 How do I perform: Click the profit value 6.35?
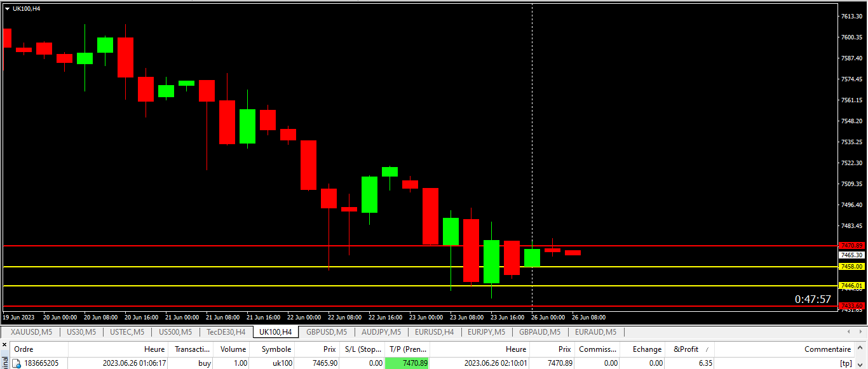tap(704, 363)
